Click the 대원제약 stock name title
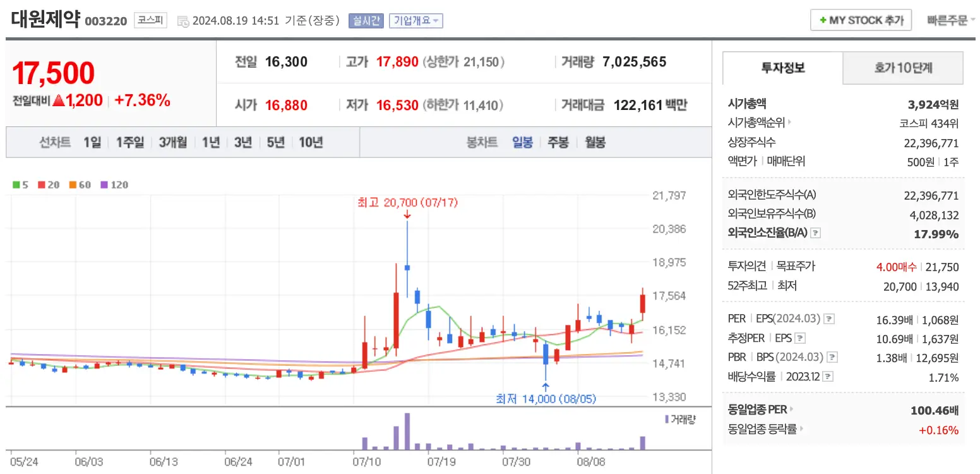The height and width of the screenshot is (474, 980). point(45,19)
